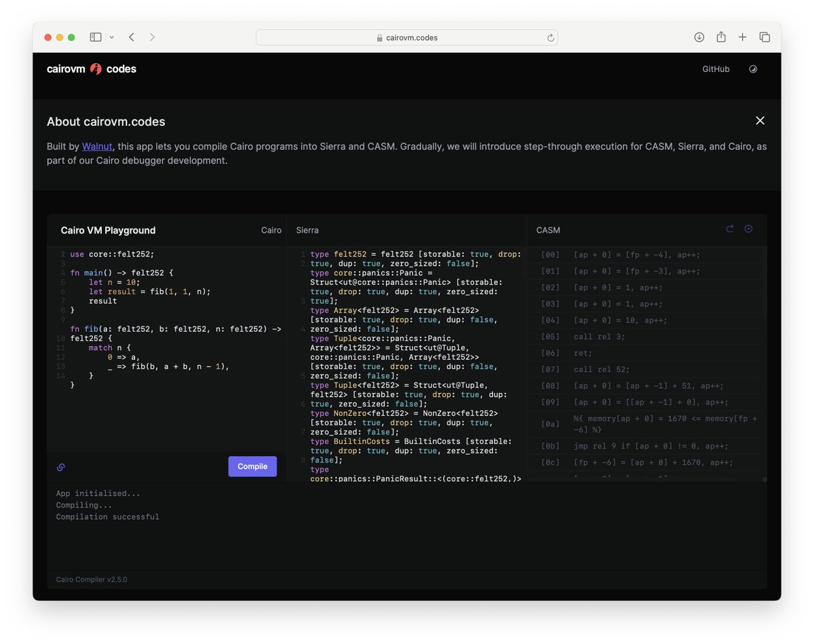Open a new tab with plus icon
Viewport: 814px width, 644px height.
tap(743, 37)
